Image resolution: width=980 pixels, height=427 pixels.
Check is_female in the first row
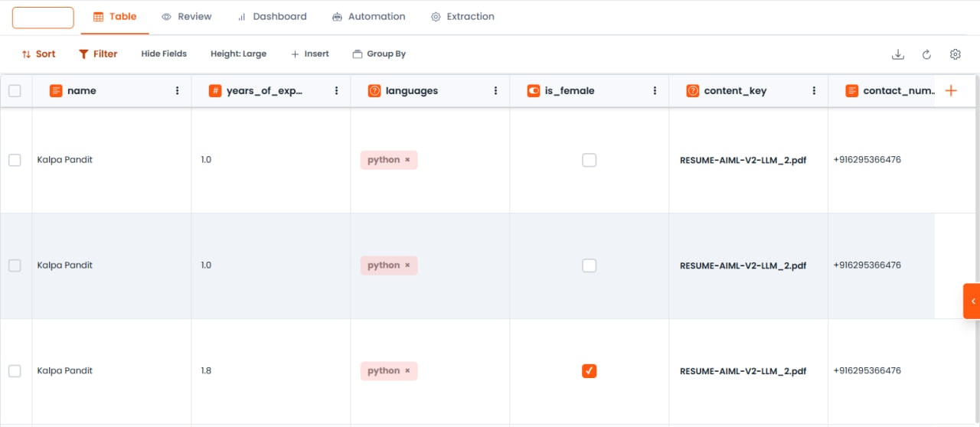click(x=589, y=160)
